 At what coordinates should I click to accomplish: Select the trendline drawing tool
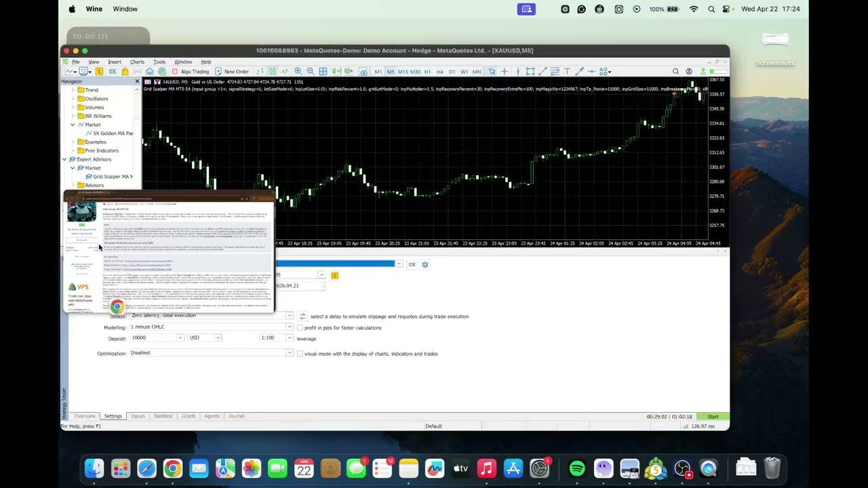[543, 71]
